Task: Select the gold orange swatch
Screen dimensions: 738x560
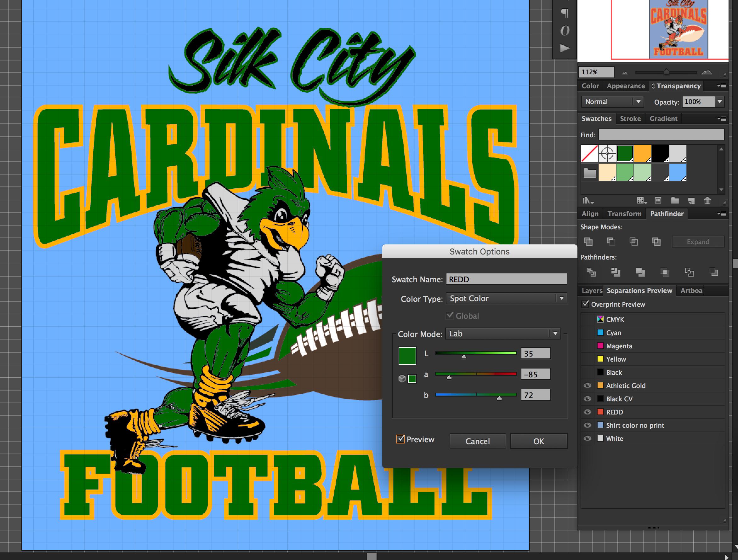Action: tap(643, 153)
